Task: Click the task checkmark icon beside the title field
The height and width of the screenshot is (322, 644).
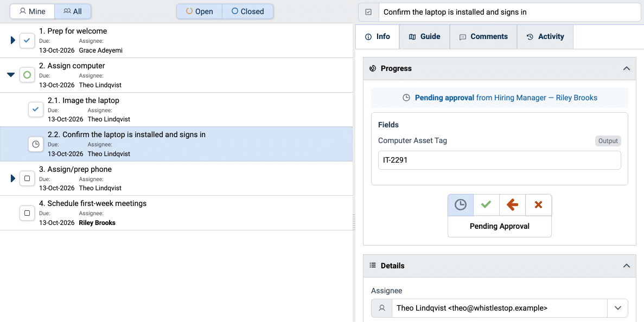Action: click(368, 12)
